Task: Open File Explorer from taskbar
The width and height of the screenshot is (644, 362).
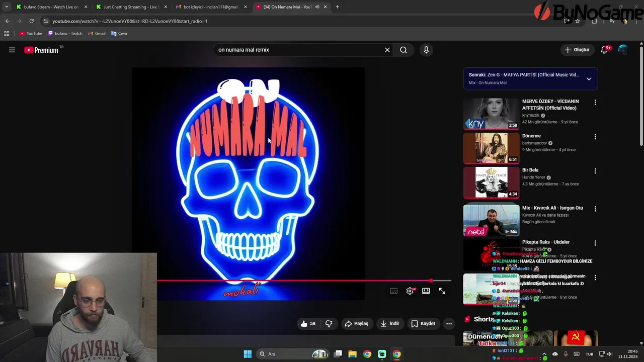Action: pos(353,354)
